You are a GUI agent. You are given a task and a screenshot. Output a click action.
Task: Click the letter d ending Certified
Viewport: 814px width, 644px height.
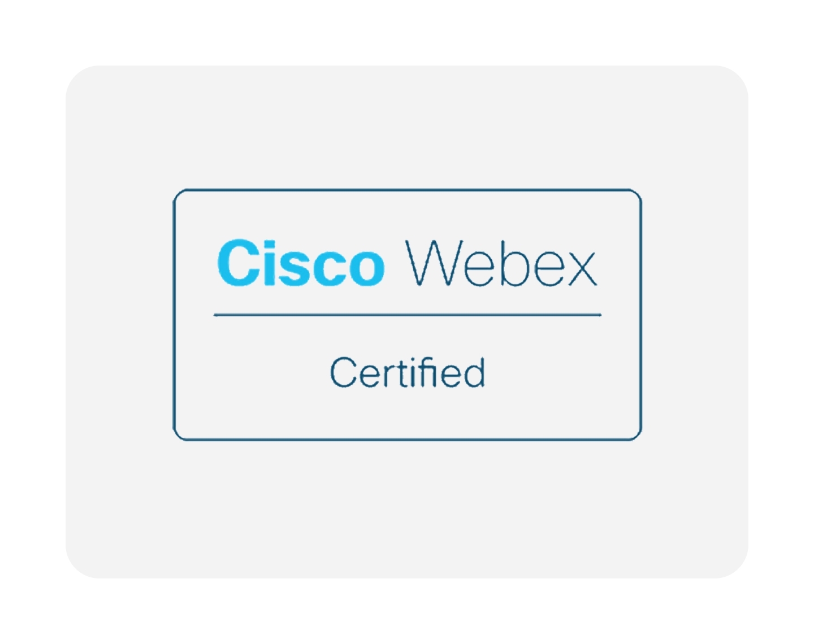click(474, 373)
